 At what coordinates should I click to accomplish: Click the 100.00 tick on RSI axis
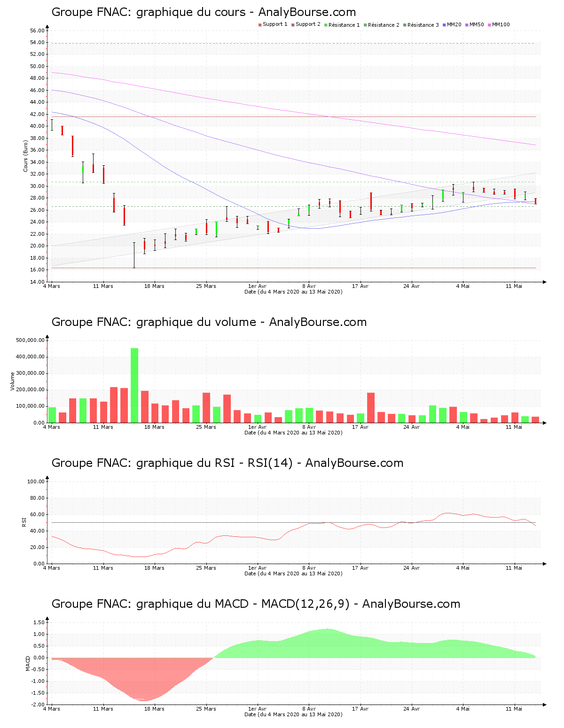tap(36, 481)
